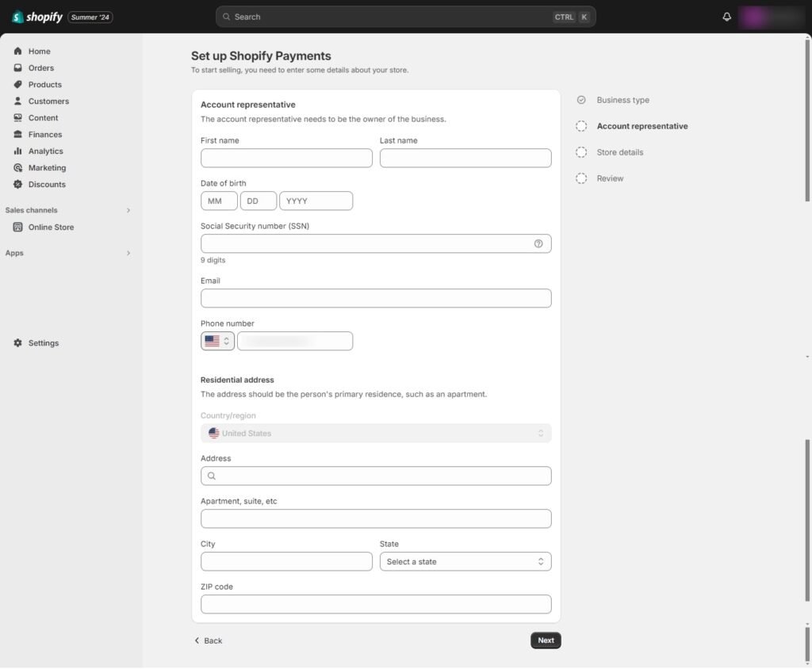
Task: Click the Finances bank icon
Action: point(17,134)
